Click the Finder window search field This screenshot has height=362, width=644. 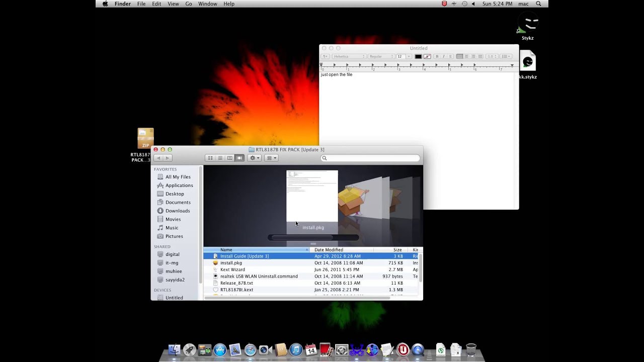(x=370, y=158)
